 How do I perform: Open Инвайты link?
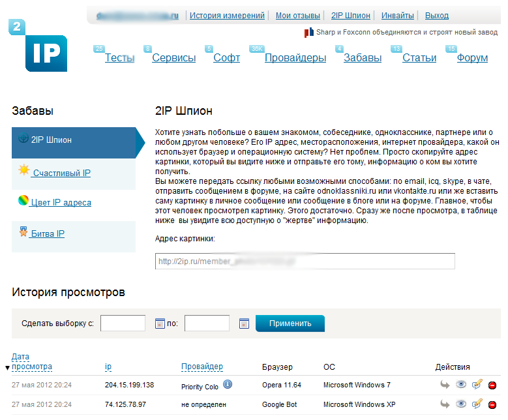pos(398,15)
